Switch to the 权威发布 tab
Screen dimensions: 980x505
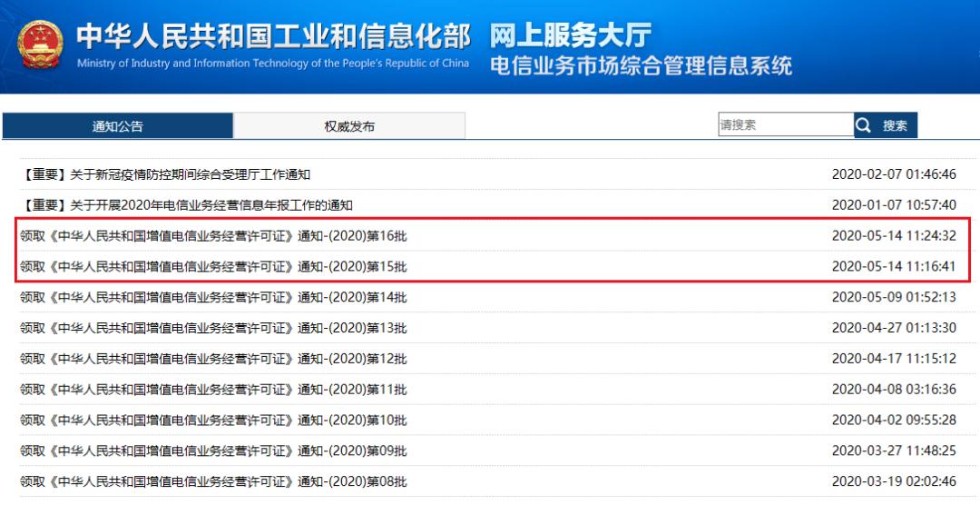349,125
